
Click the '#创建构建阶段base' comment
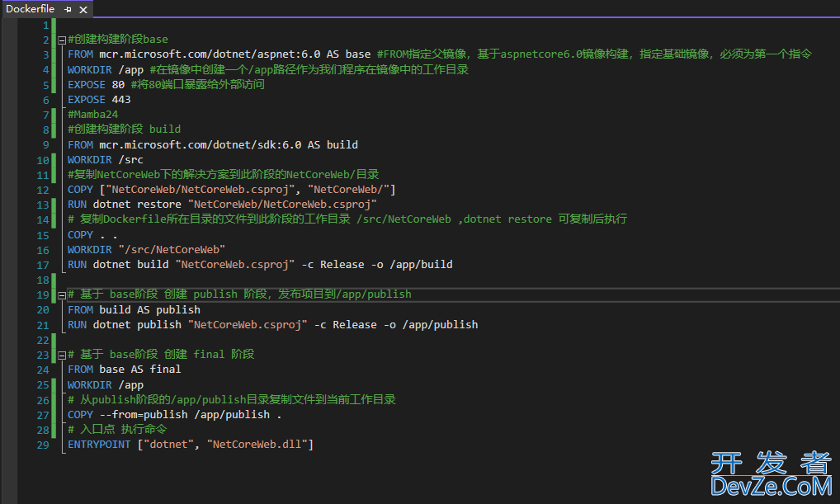(118, 39)
